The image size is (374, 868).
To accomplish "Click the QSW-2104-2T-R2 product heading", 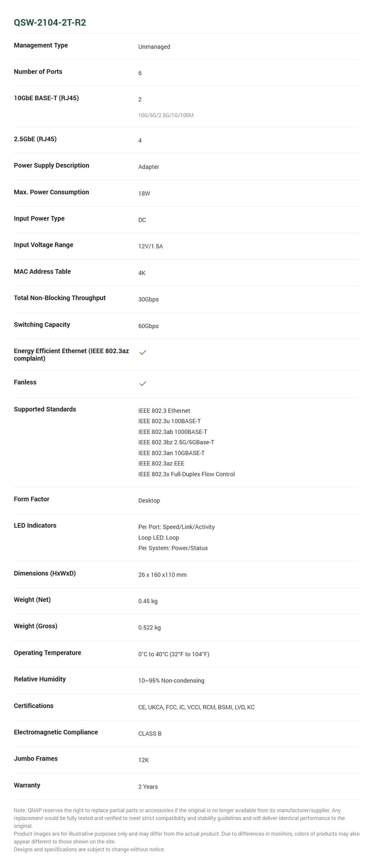I will 50,23.
